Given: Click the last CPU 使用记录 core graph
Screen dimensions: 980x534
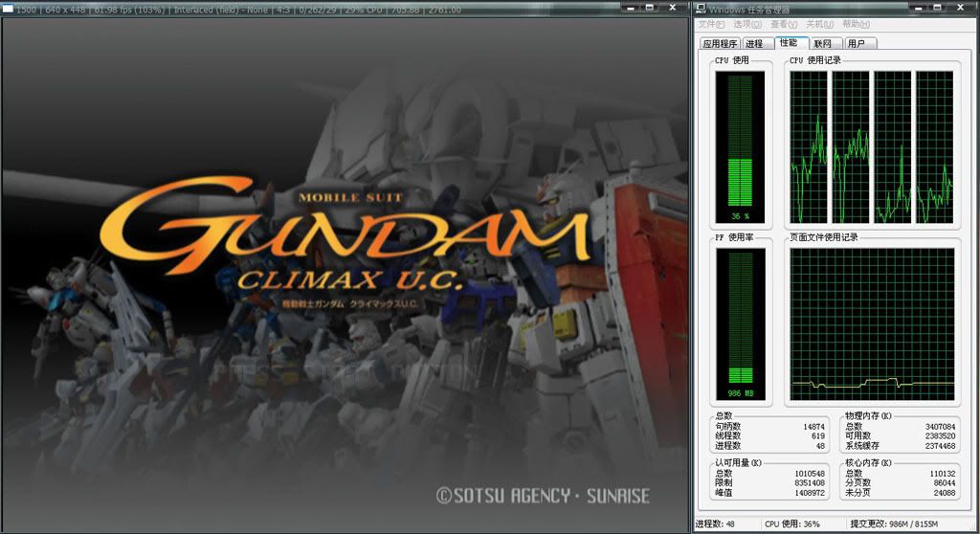Looking at the screenshot, I should click(934, 147).
